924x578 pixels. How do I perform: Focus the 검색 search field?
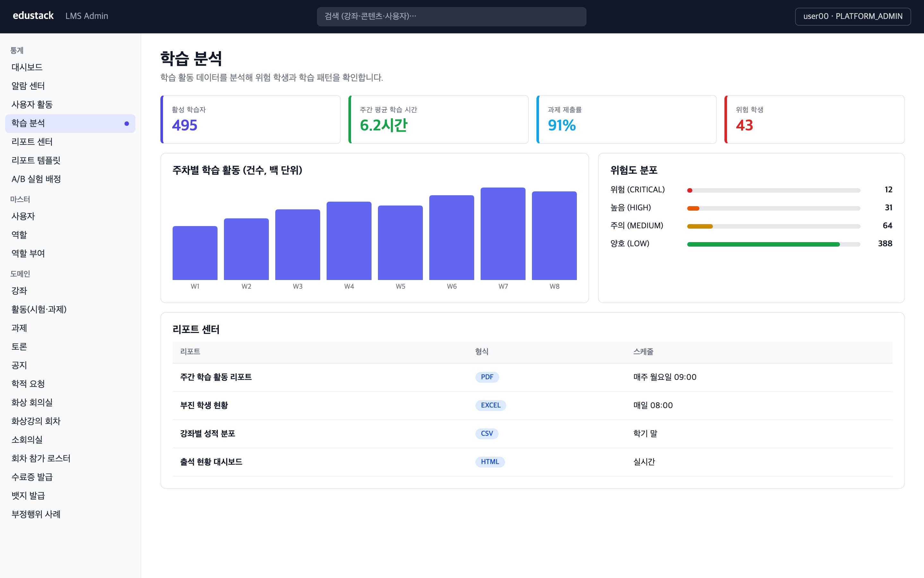451,16
